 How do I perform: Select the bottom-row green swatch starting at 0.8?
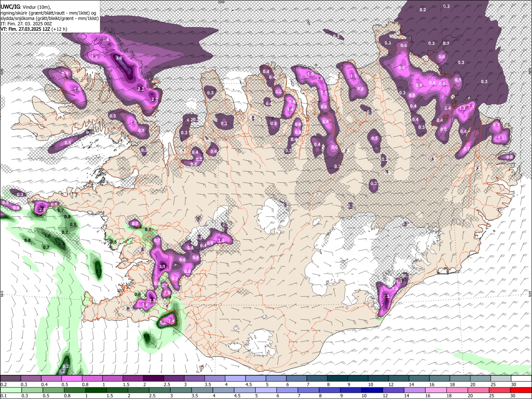tap(75, 390)
